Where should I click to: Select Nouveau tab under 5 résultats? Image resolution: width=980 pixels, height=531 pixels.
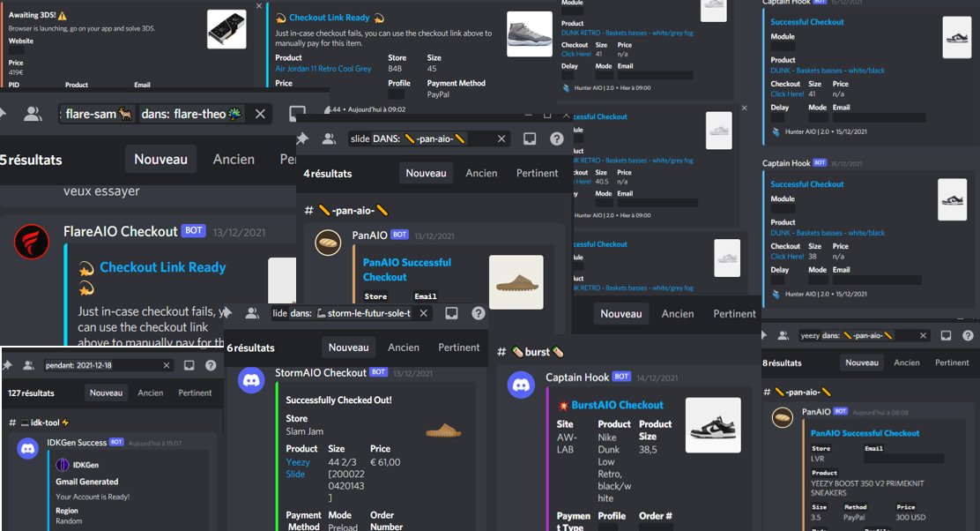(160, 160)
